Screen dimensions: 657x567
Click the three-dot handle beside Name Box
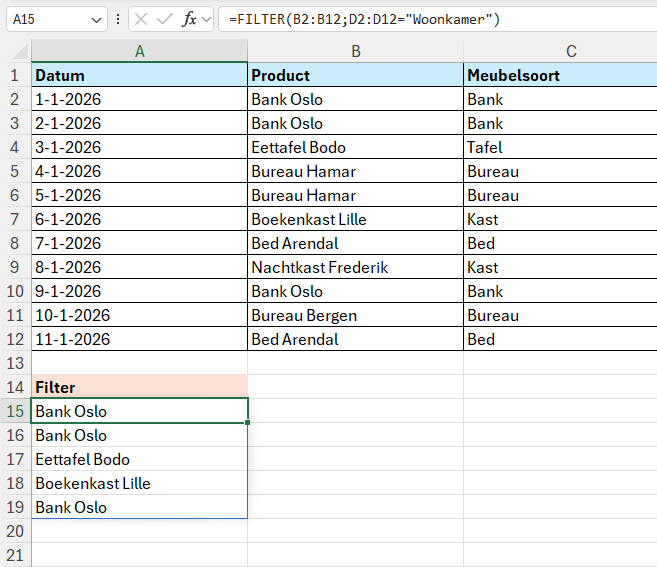(119, 20)
